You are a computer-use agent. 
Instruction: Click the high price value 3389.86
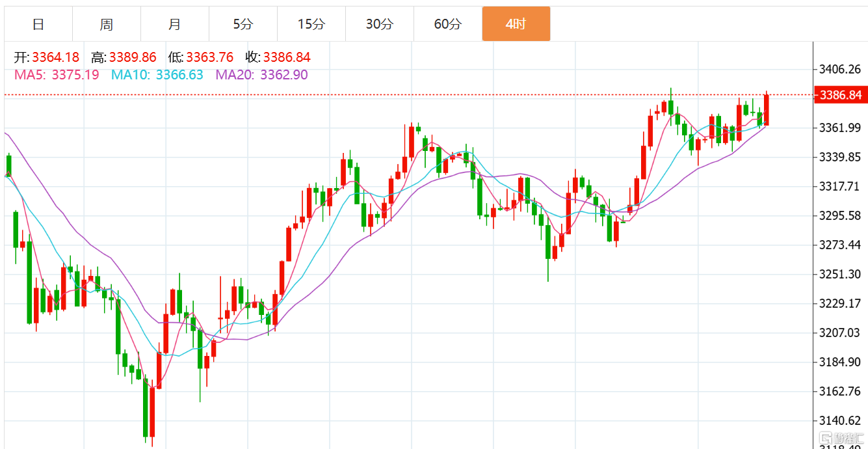(x=133, y=58)
